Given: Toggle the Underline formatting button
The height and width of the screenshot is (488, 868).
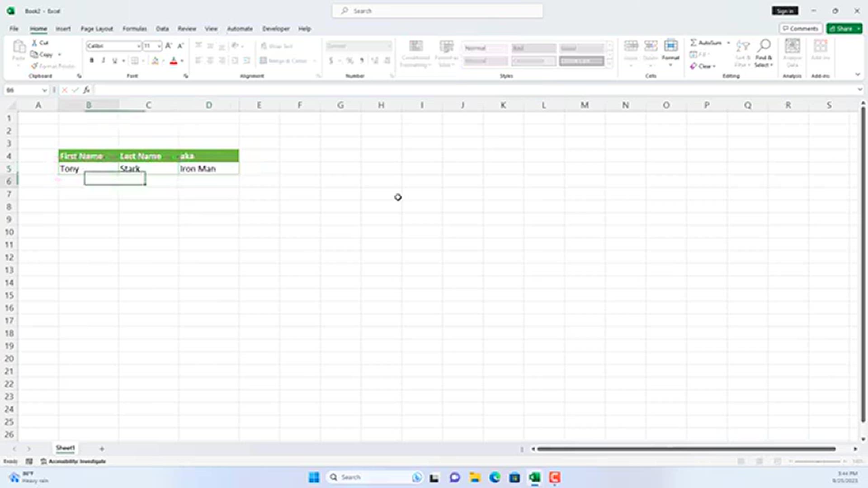Looking at the screenshot, I should pyautogui.click(x=115, y=61).
